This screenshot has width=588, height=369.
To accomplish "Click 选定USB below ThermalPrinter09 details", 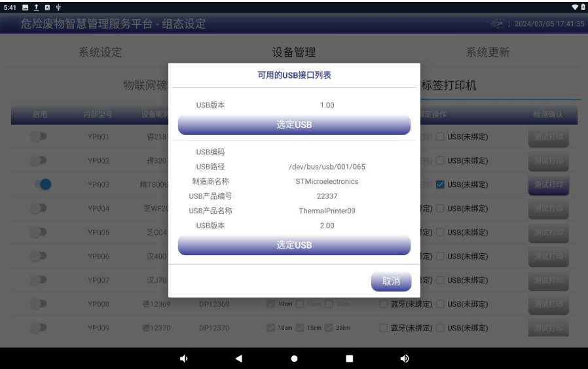I will [x=294, y=245].
